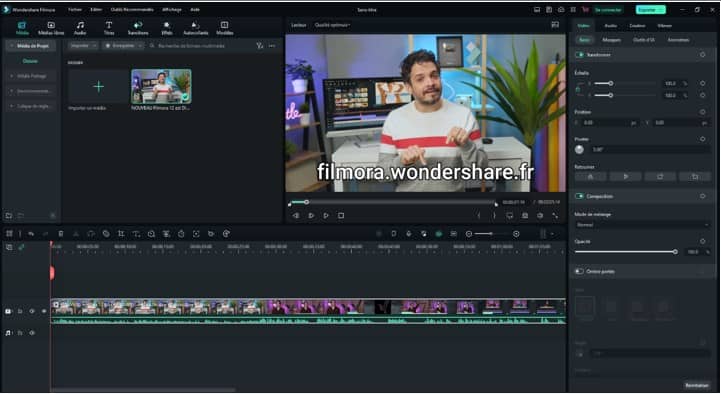Click the shopping cart icon in title bar
The width and height of the screenshot is (721, 394).
point(585,10)
